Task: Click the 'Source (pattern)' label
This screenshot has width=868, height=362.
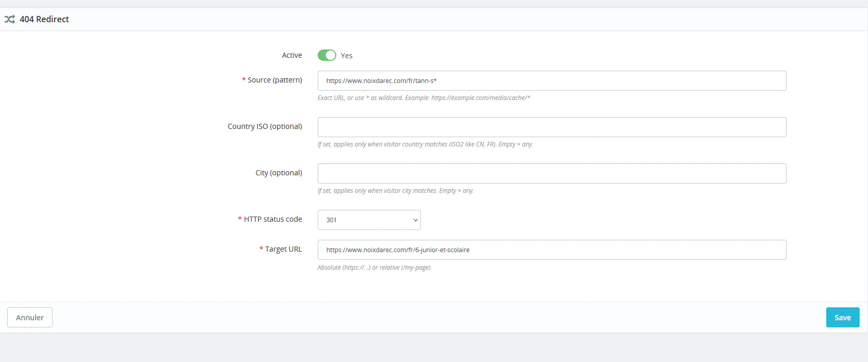Action: [275, 80]
